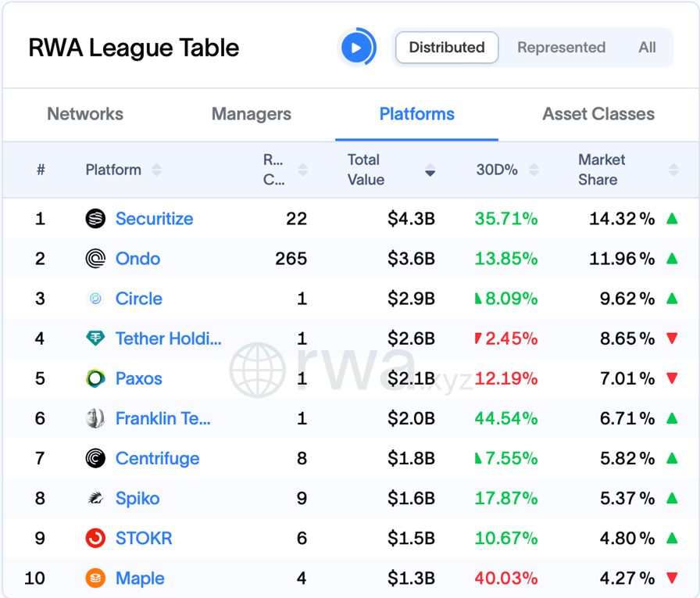Image resolution: width=700 pixels, height=598 pixels.
Task: Select the Distributed filter option
Action: (446, 47)
